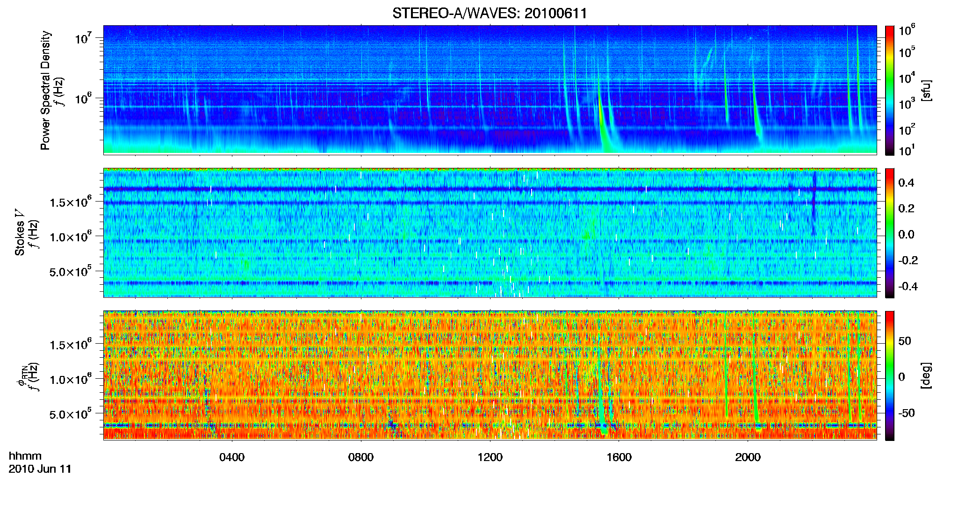The height and width of the screenshot is (505, 980).
Task: Click the -0.2 label on the Stokes color bar
Action: pyautogui.click(x=908, y=260)
